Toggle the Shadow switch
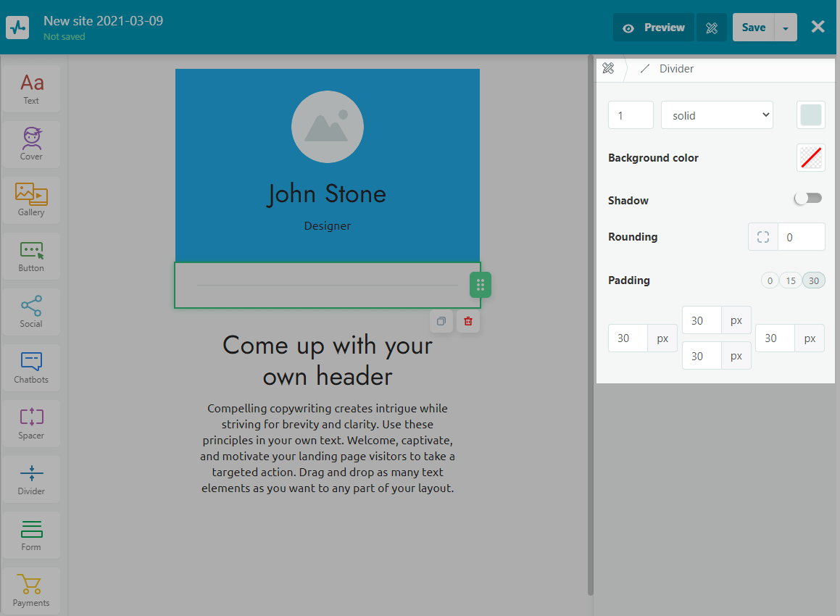The image size is (840, 616). (808, 199)
